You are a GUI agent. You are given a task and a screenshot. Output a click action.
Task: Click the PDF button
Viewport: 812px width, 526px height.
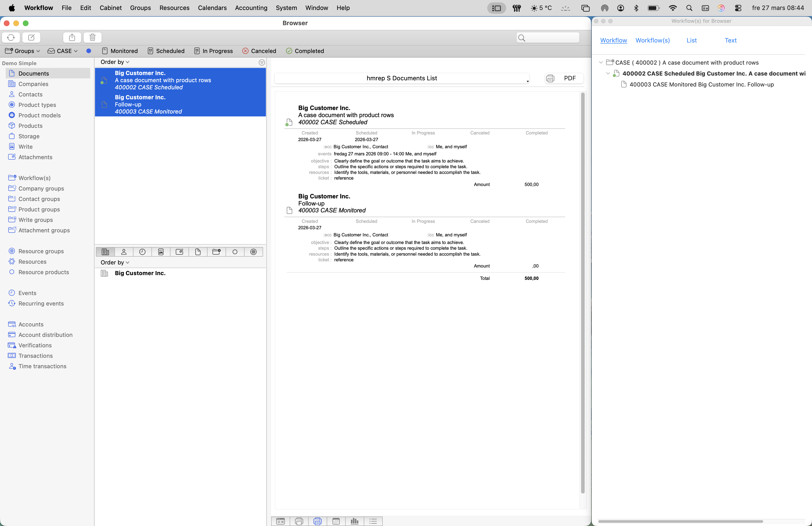tap(569, 78)
